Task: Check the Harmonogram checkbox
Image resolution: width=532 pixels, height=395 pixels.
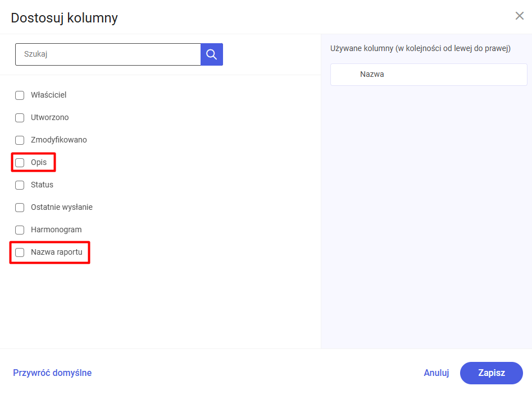Action: [20, 230]
